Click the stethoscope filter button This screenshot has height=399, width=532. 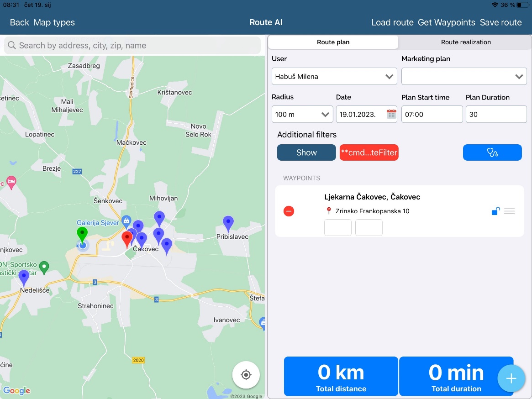click(492, 152)
